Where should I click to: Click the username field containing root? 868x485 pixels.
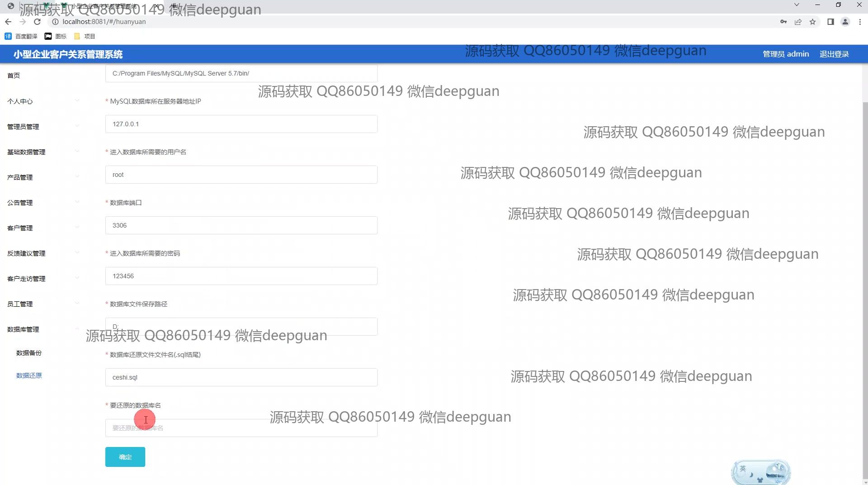[x=241, y=175]
